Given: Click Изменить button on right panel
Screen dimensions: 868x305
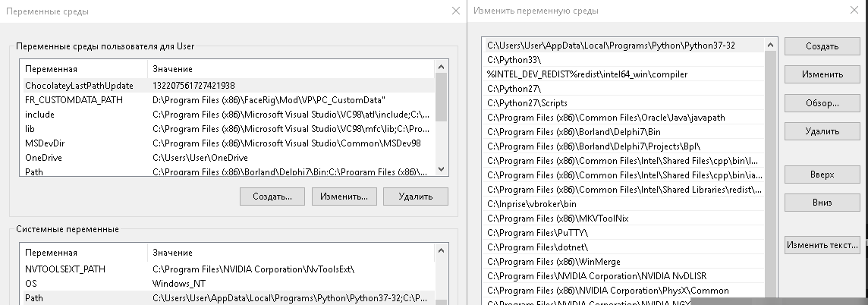Looking at the screenshot, I should [x=822, y=74].
